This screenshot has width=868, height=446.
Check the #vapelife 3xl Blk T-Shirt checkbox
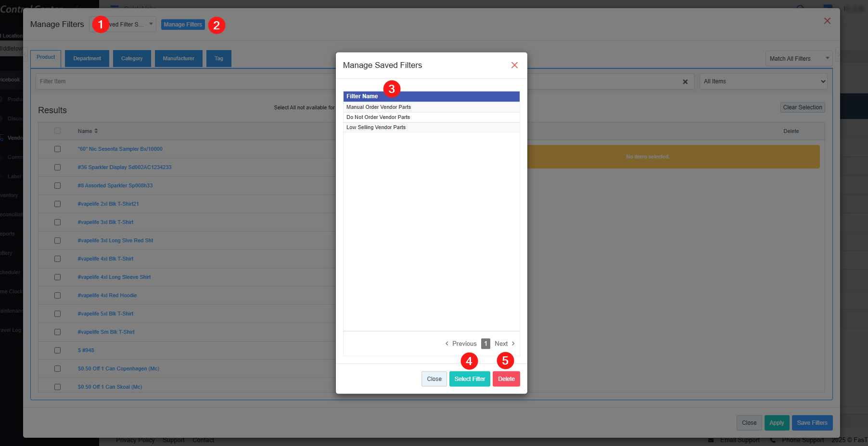click(58, 223)
